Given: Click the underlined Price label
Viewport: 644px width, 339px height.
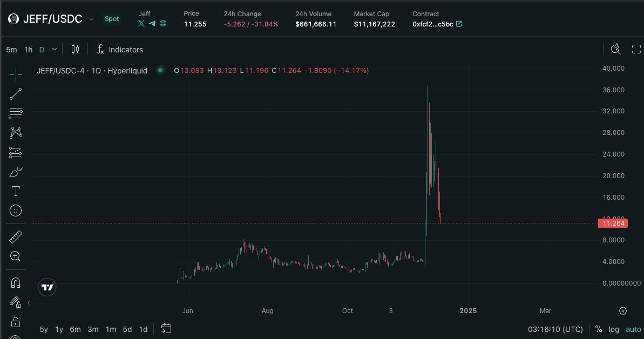Looking at the screenshot, I should click(192, 13).
